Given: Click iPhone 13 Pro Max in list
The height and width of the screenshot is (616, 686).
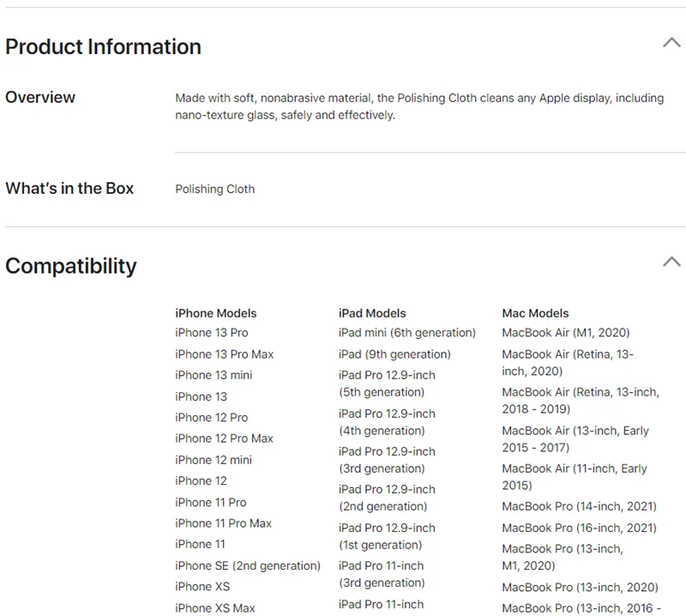Looking at the screenshot, I should pos(225,353).
